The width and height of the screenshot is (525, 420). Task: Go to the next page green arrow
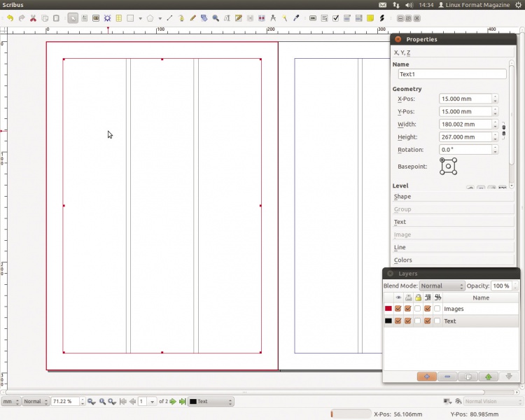click(x=173, y=401)
